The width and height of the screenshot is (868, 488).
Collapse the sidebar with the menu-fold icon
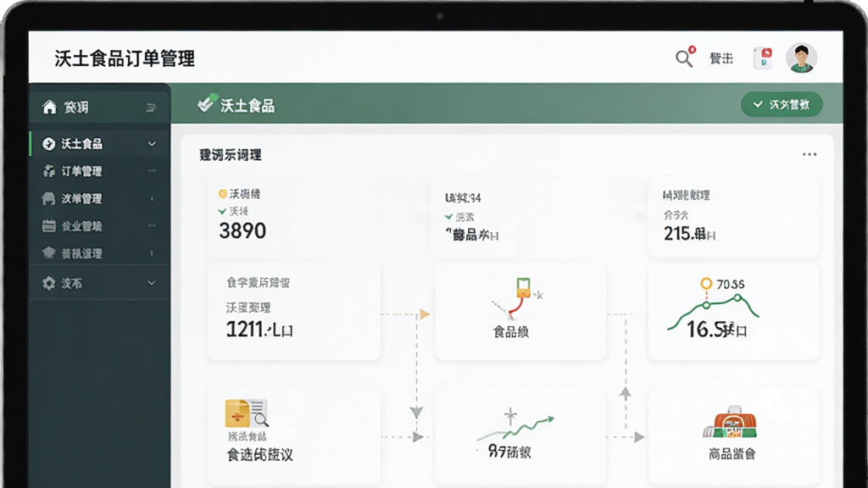[151, 108]
